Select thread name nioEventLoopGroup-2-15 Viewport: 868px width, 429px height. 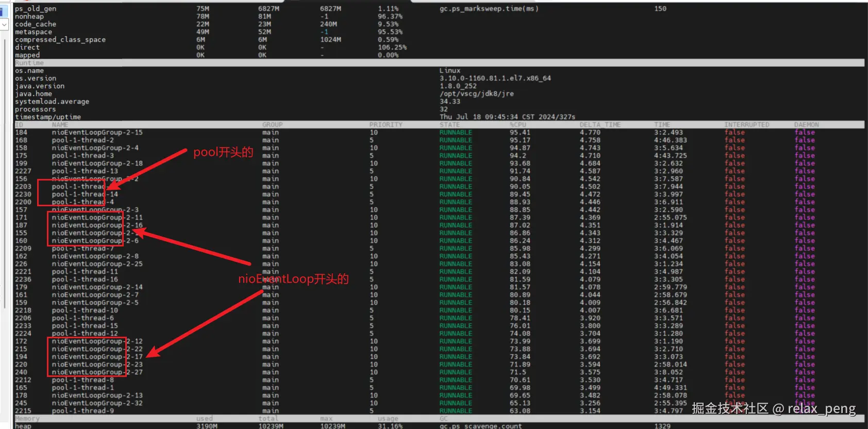click(x=97, y=133)
